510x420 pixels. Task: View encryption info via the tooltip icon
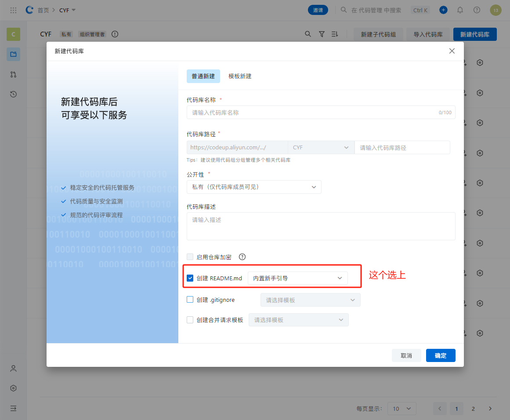click(x=242, y=257)
